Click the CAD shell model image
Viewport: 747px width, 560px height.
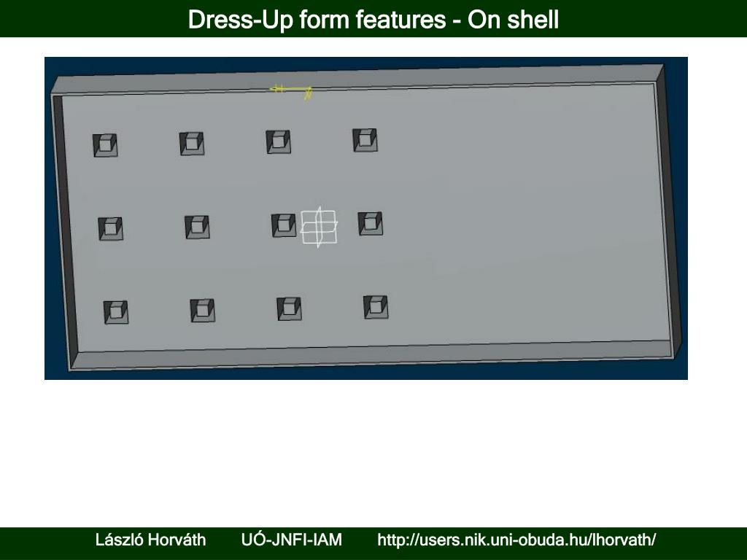point(366,218)
